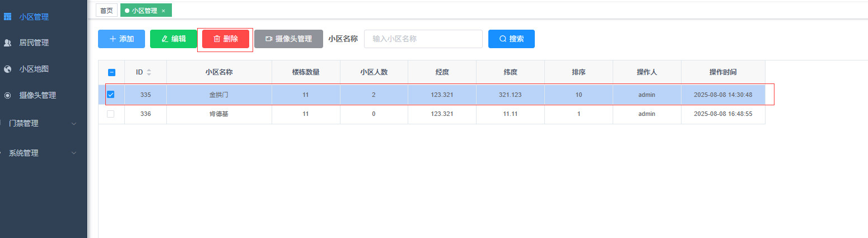Screen dimensions: 868x238
Task: Click the gray 摄像头管理 toolbar button
Action: 288,39
